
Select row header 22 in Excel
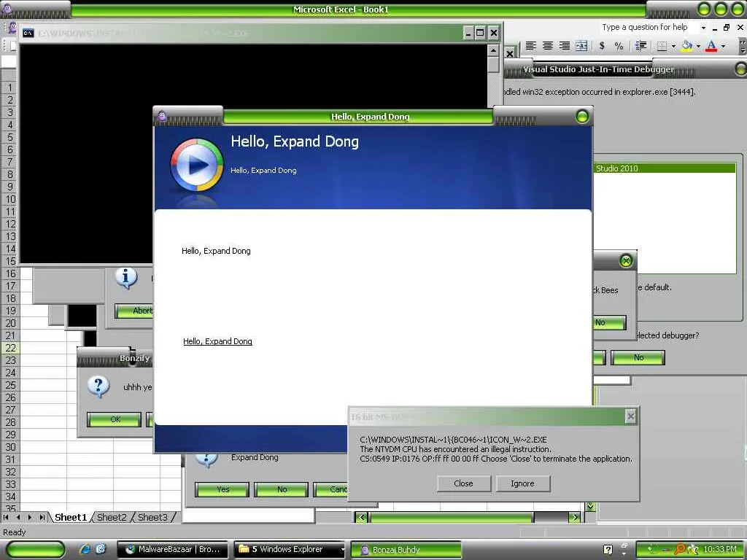pos(9,348)
